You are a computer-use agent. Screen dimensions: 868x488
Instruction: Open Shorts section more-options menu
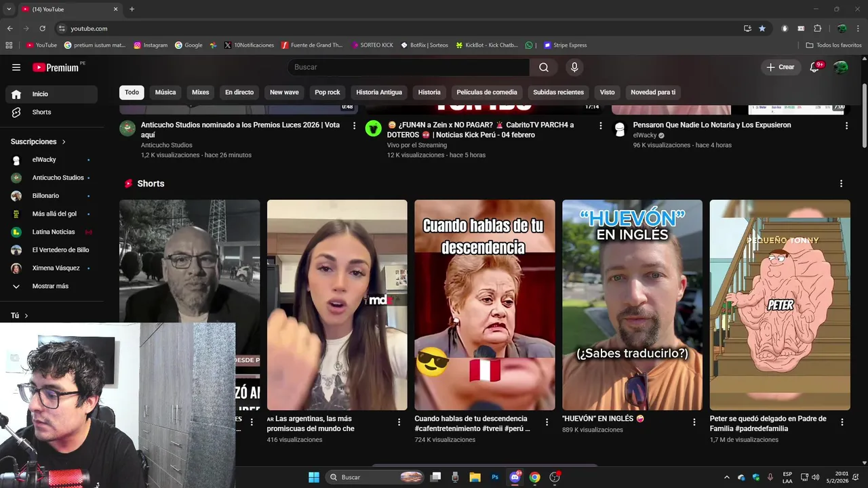(841, 184)
